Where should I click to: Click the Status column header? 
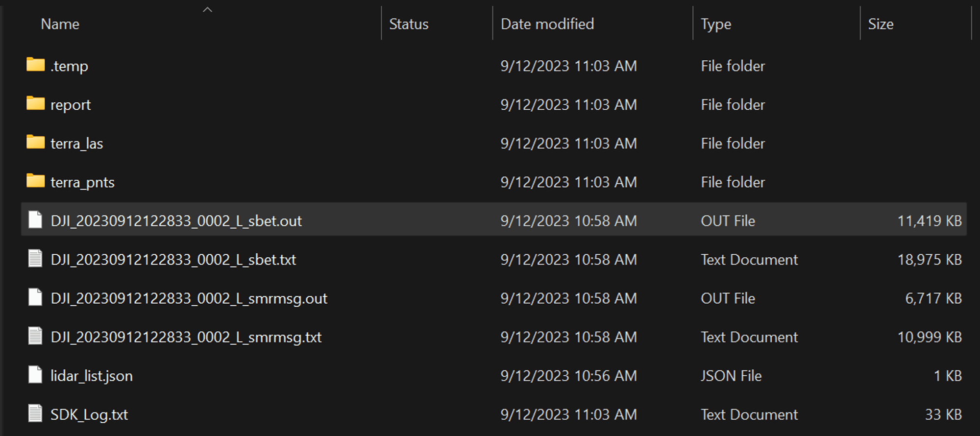click(x=409, y=24)
